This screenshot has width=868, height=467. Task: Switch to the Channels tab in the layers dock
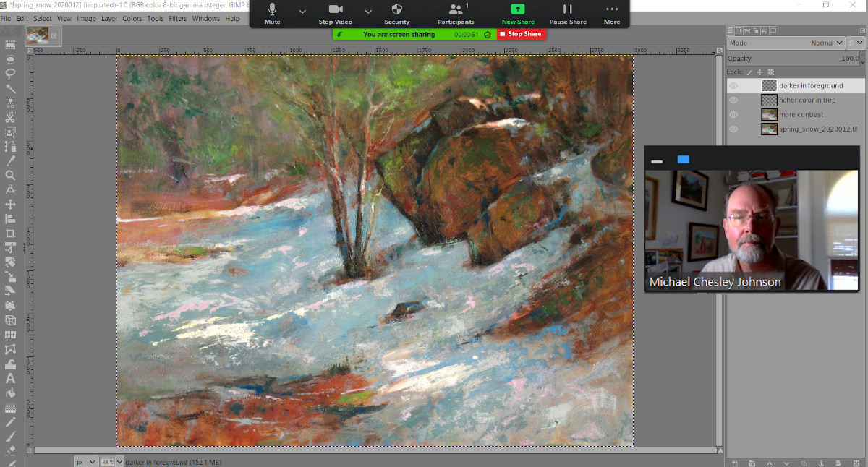pos(739,30)
